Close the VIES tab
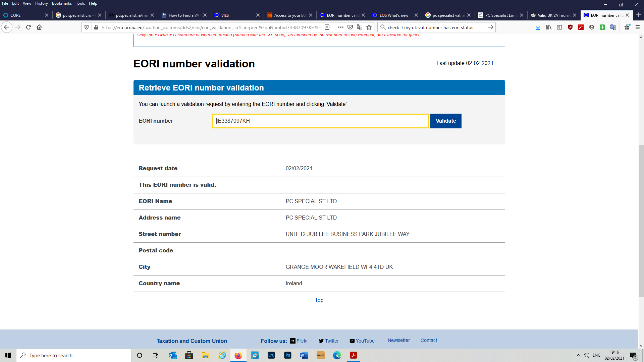 point(258,15)
